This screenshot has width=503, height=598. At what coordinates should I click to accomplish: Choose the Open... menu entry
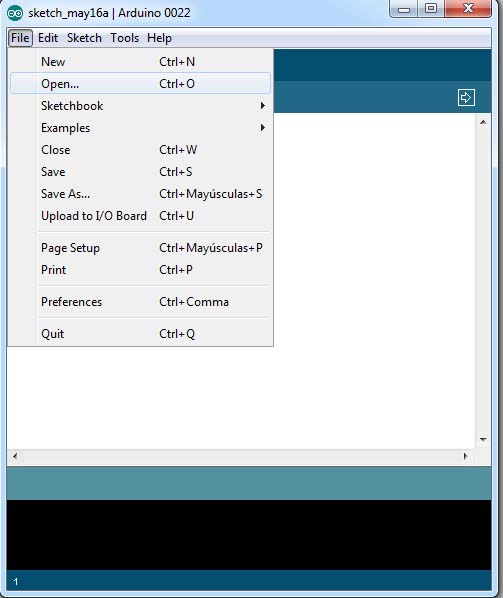pyautogui.click(x=140, y=84)
